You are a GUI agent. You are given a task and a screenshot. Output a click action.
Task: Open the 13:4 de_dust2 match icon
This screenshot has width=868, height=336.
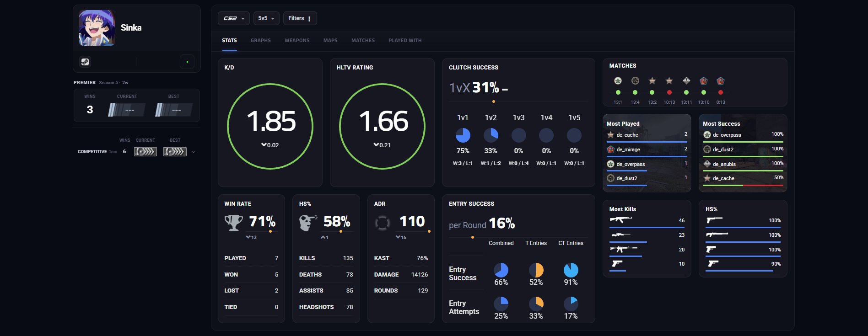pos(635,81)
